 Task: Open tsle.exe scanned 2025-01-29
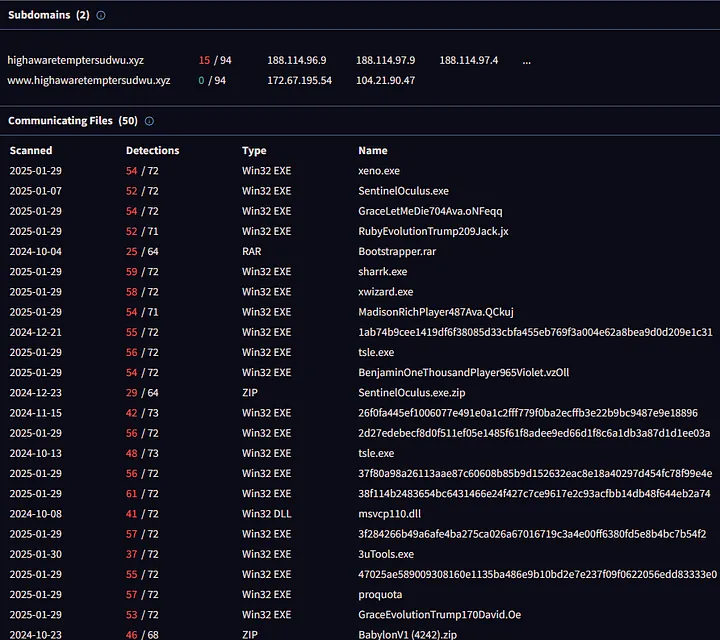coord(376,353)
